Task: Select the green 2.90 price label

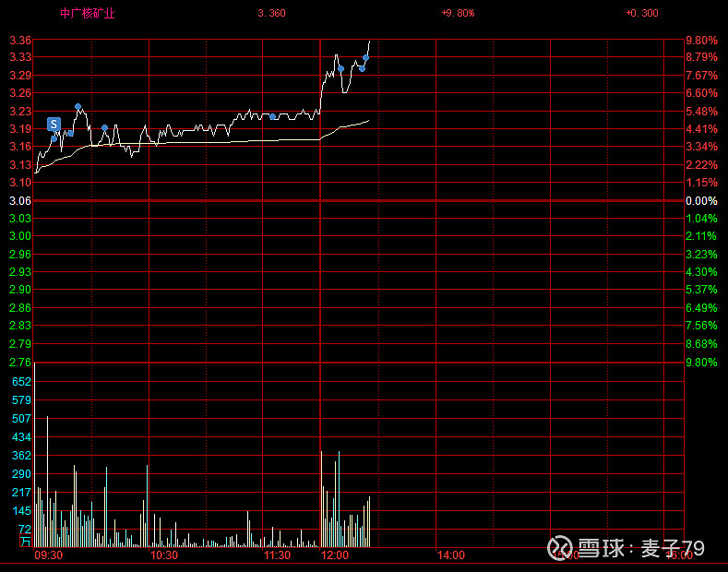Action: tap(20, 290)
